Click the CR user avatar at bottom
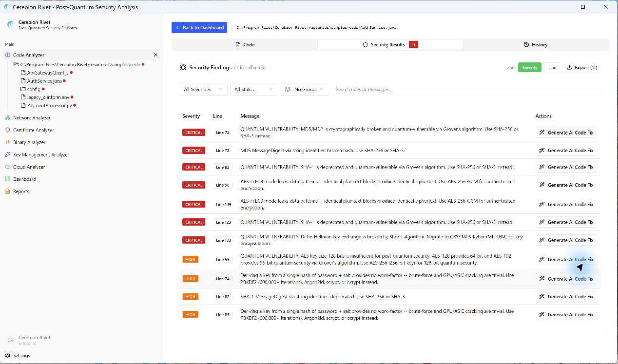Image resolution: width=618 pixels, height=364 pixels. coord(10,340)
